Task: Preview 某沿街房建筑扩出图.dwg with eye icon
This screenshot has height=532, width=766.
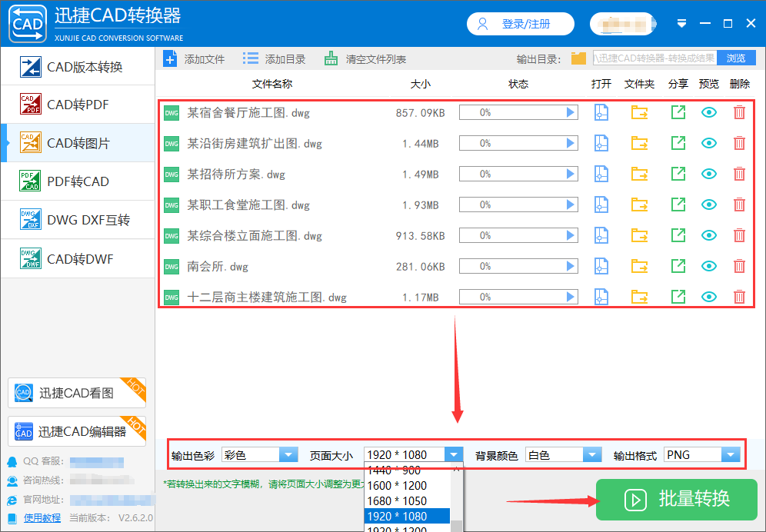Action: 709,143
